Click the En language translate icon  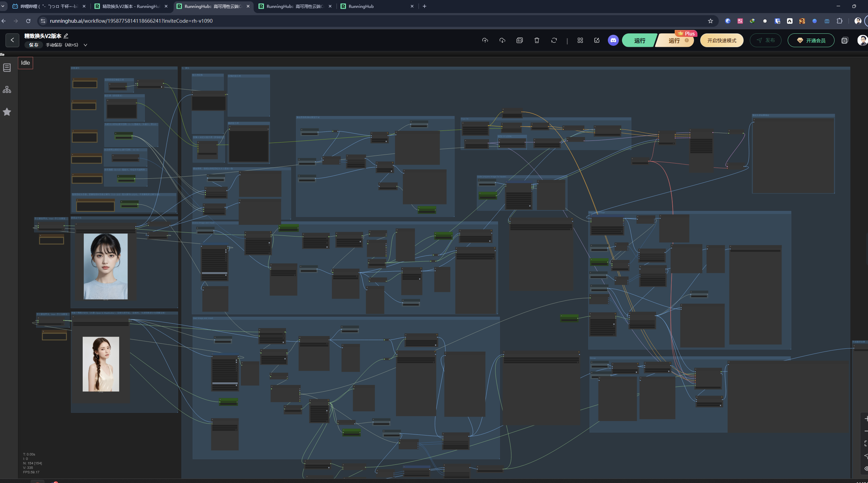tap(519, 40)
